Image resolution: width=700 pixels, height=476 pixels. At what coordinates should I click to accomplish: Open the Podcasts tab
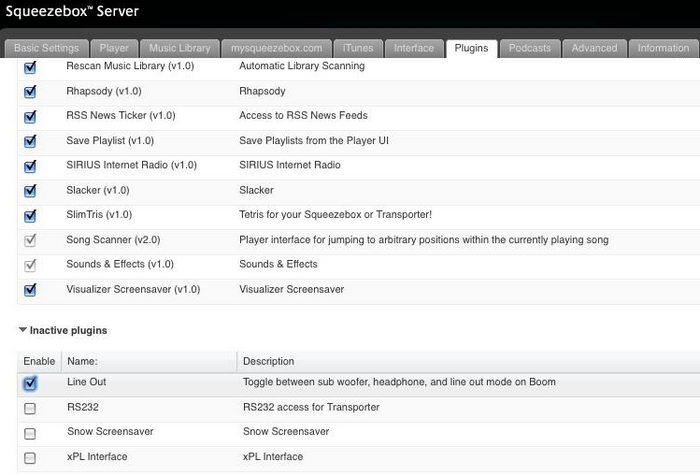(x=530, y=48)
